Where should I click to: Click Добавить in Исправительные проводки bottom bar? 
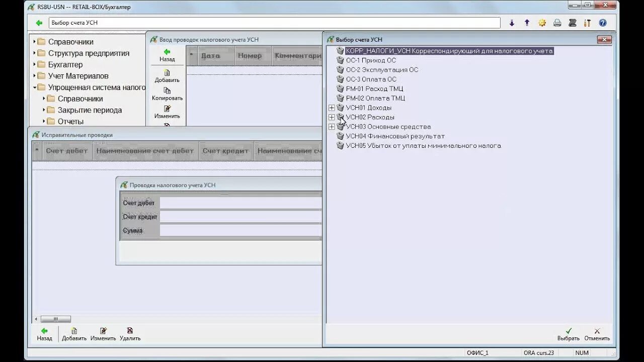pyautogui.click(x=74, y=334)
